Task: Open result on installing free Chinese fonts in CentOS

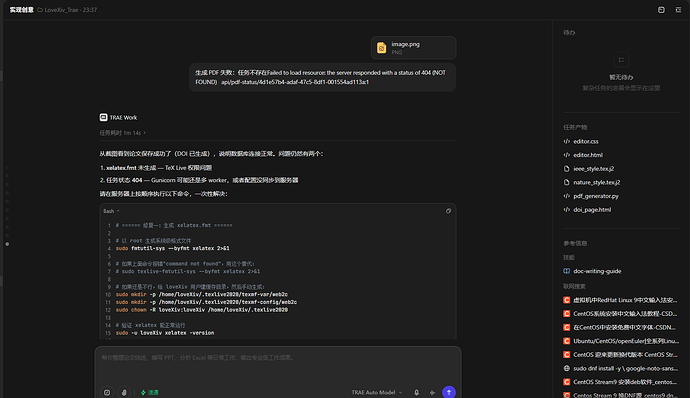Action: 625,327
